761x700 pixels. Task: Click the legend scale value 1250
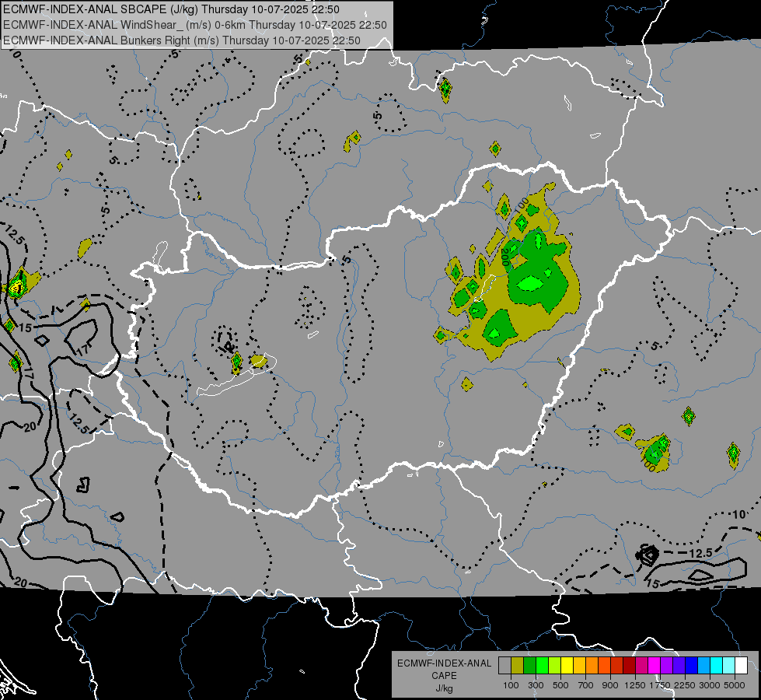tap(635, 685)
